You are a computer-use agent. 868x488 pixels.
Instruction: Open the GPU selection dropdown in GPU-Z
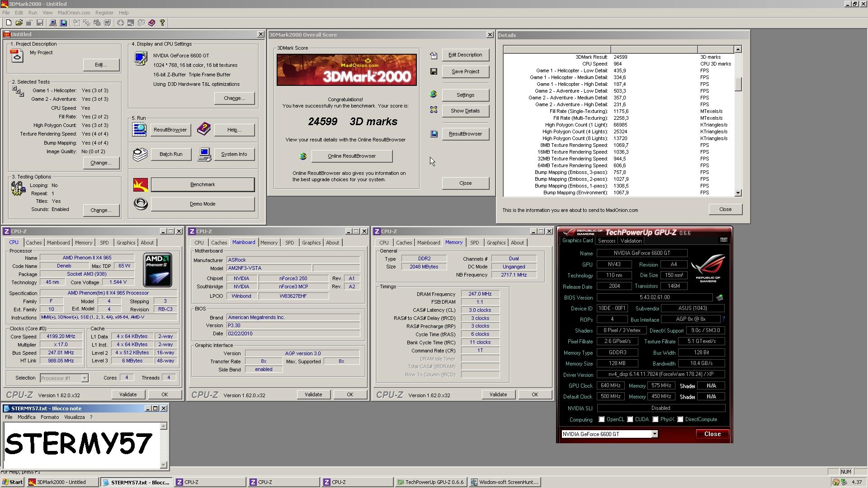click(x=654, y=434)
